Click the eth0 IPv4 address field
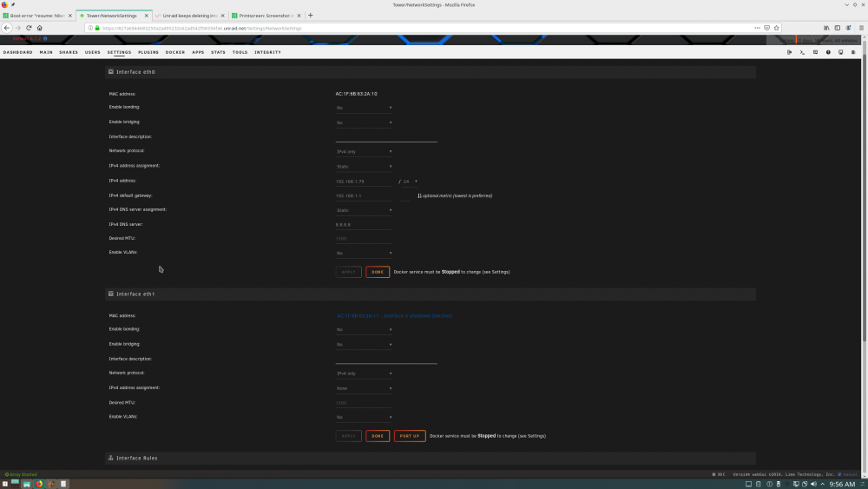This screenshot has height=489, width=868. (x=364, y=181)
